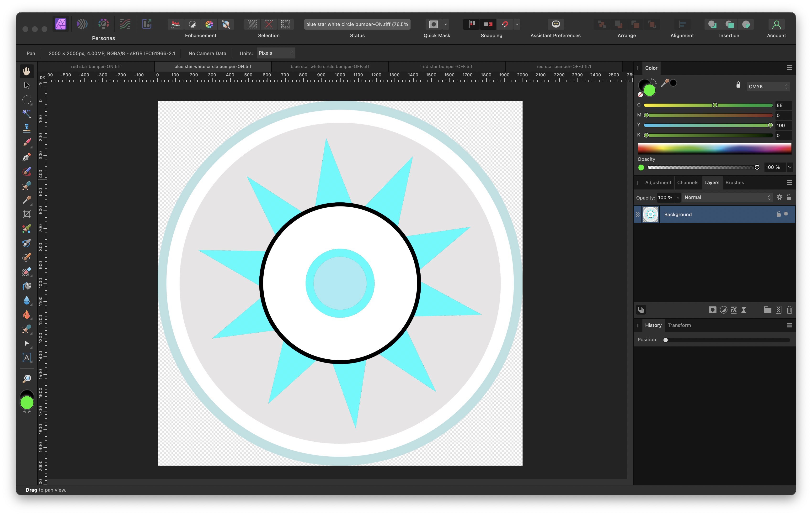Expand the color Opacity value dropdown
The height and width of the screenshot is (515, 812).
[789, 167]
